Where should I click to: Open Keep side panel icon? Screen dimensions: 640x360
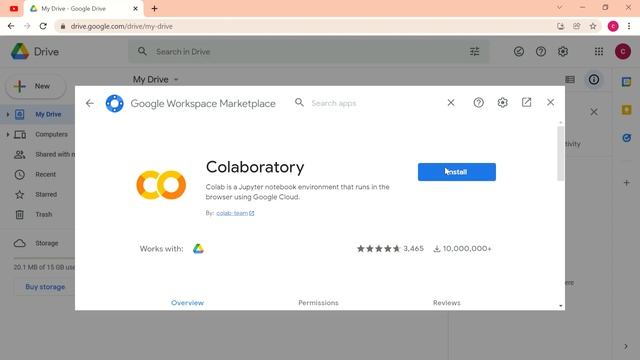click(627, 109)
